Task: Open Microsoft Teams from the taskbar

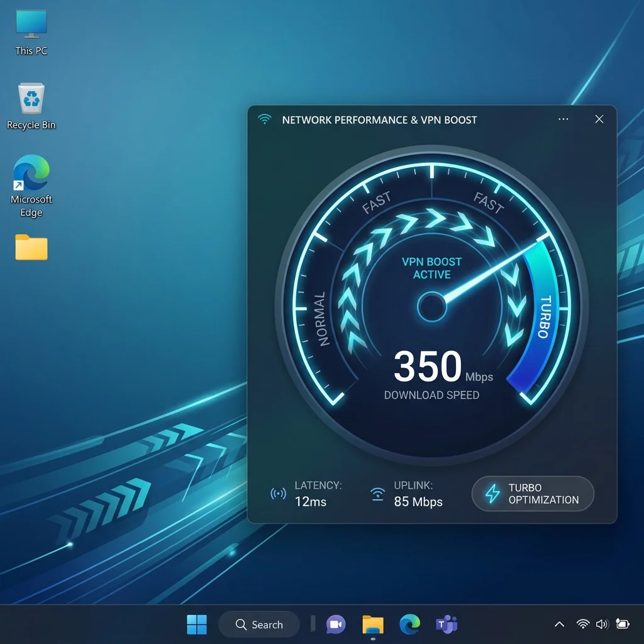Action: click(x=447, y=625)
